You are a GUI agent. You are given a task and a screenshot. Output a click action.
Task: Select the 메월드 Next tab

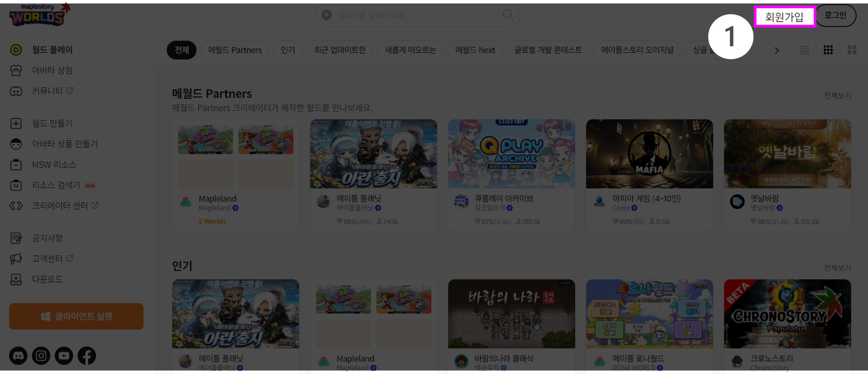pyautogui.click(x=475, y=50)
